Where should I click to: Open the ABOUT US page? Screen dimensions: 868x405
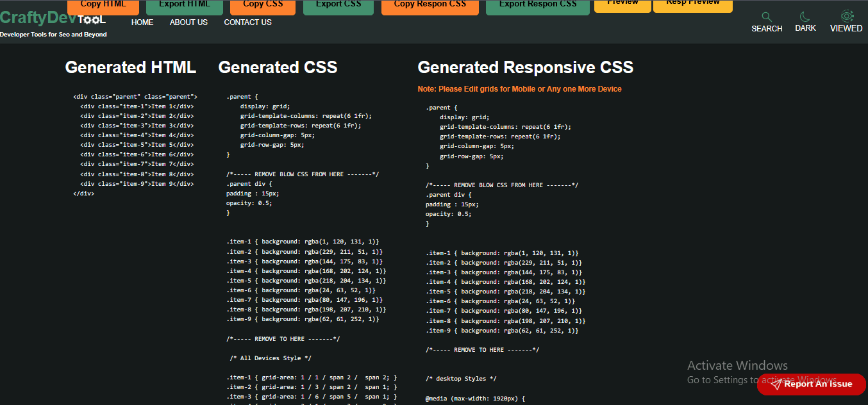point(188,22)
